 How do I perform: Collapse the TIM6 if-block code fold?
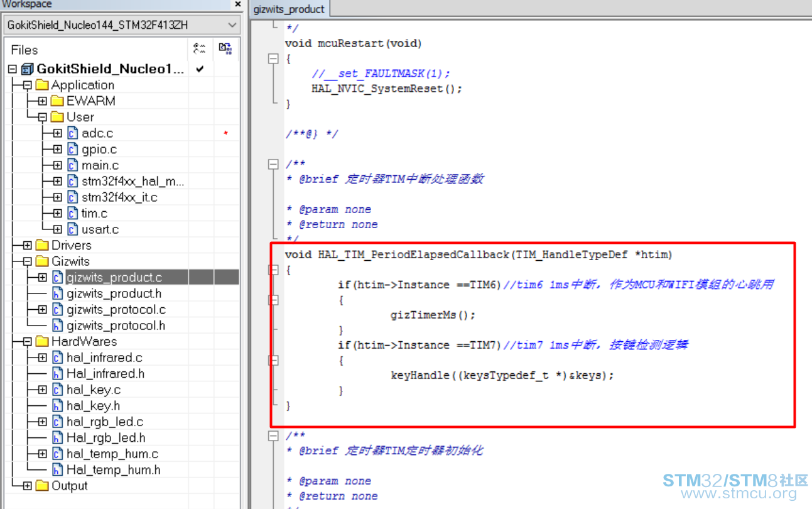click(273, 300)
